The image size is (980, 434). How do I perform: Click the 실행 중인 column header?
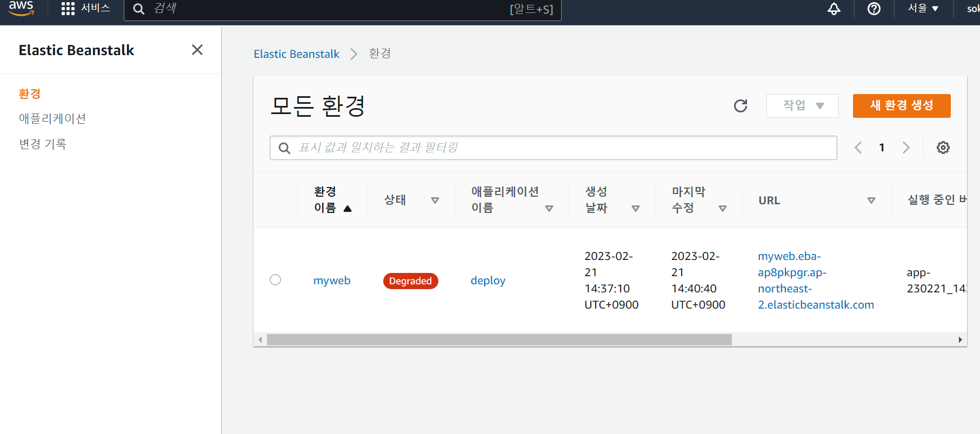pos(937,201)
